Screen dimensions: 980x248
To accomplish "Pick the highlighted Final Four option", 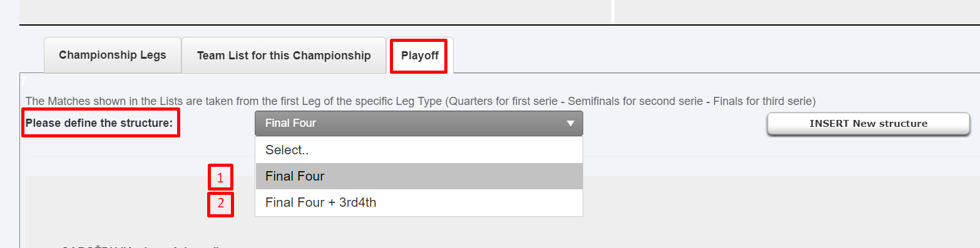I will pos(419,176).
